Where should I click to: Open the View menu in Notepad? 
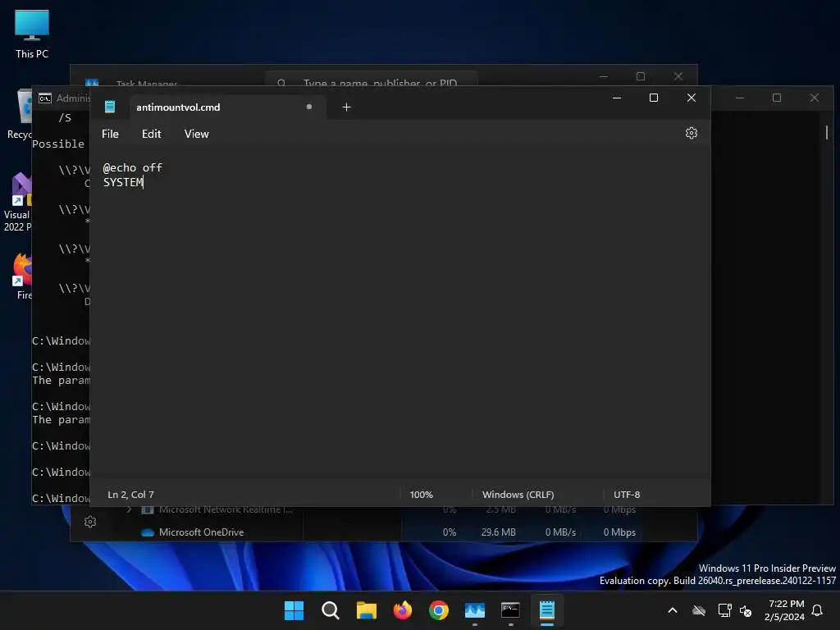(196, 134)
